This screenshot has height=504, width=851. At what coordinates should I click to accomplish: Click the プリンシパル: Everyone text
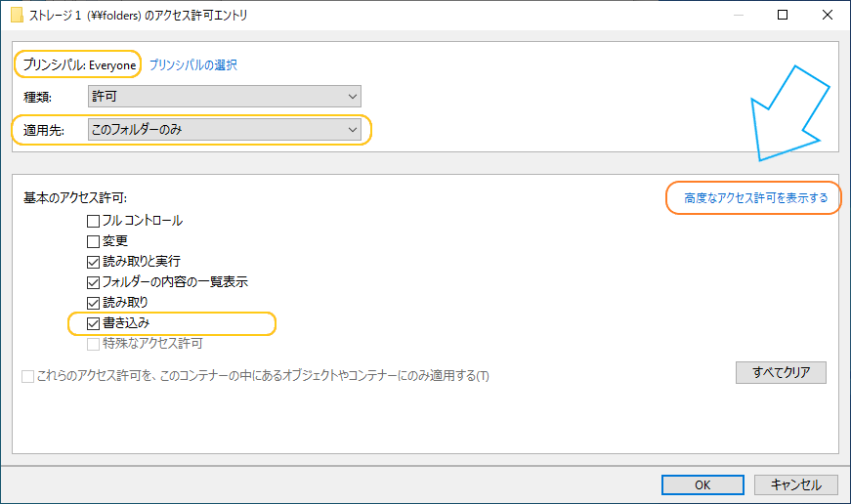click(79, 65)
